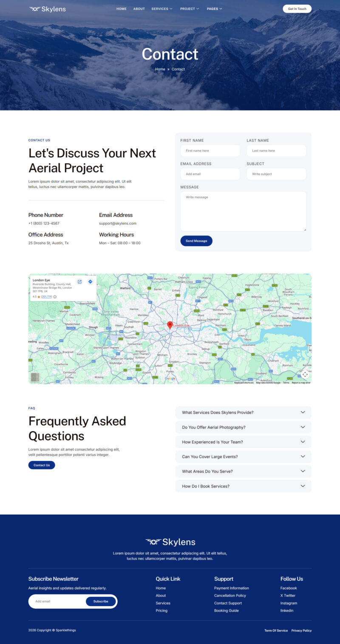Viewport: 340px width, 644px height.
Task: Open About in top navigation
Action: pyautogui.click(x=139, y=9)
